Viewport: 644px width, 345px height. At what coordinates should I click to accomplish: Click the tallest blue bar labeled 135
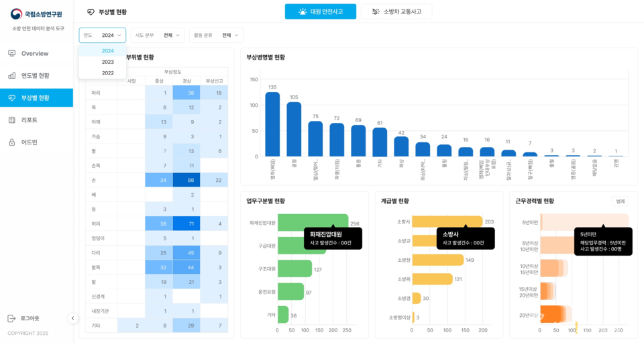pyautogui.click(x=272, y=124)
